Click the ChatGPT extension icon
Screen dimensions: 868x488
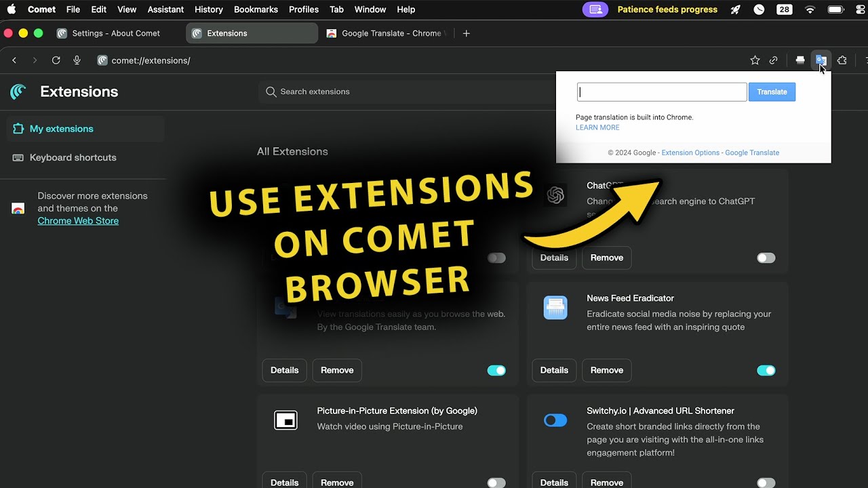[x=555, y=195]
